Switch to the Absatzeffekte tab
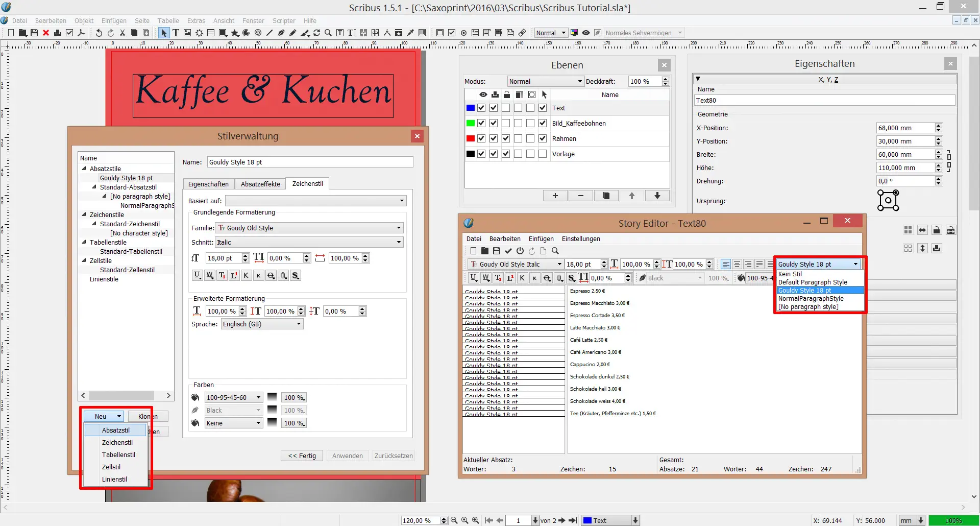 [x=260, y=184]
